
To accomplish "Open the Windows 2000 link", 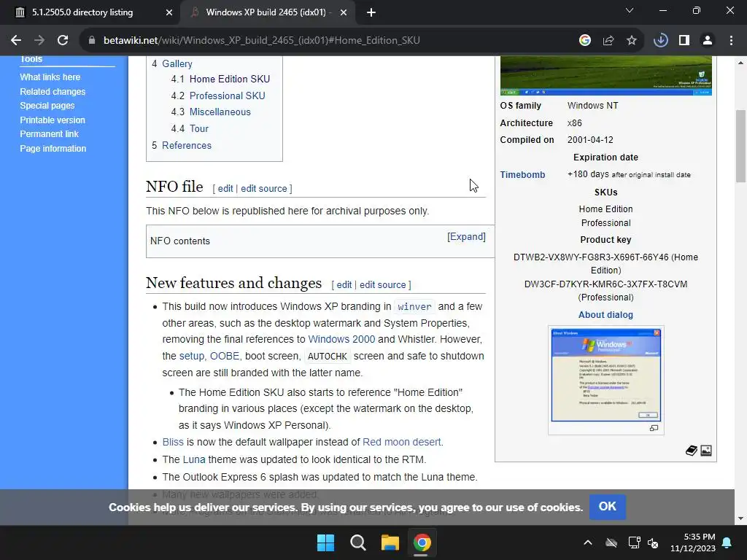I will (341, 339).
